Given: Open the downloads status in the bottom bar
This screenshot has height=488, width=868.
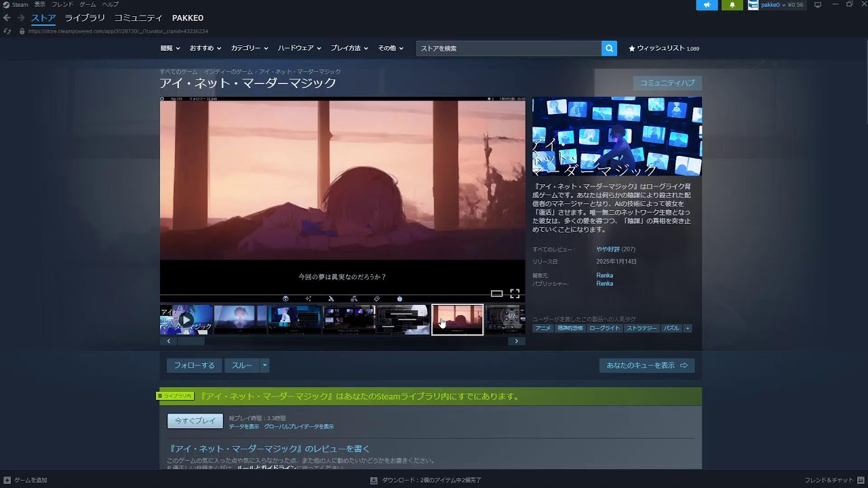Looking at the screenshot, I should (426, 480).
